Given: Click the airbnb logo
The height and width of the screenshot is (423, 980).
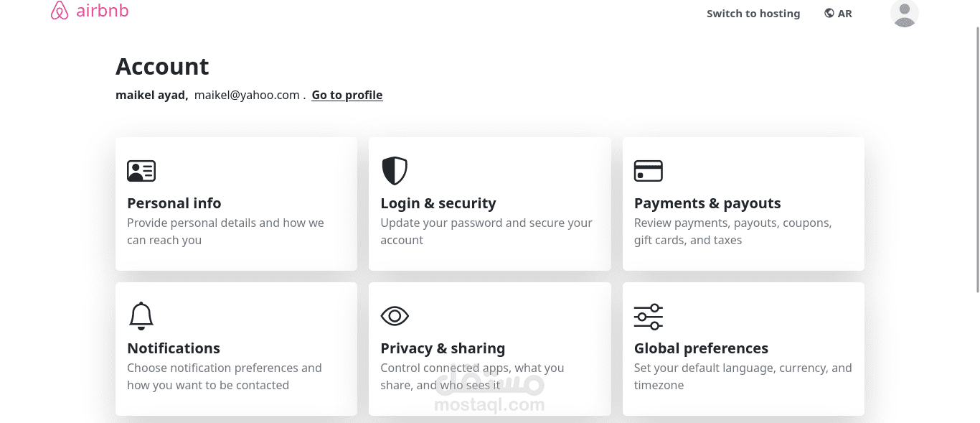Looking at the screenshot, I should (x=89, y=11).
